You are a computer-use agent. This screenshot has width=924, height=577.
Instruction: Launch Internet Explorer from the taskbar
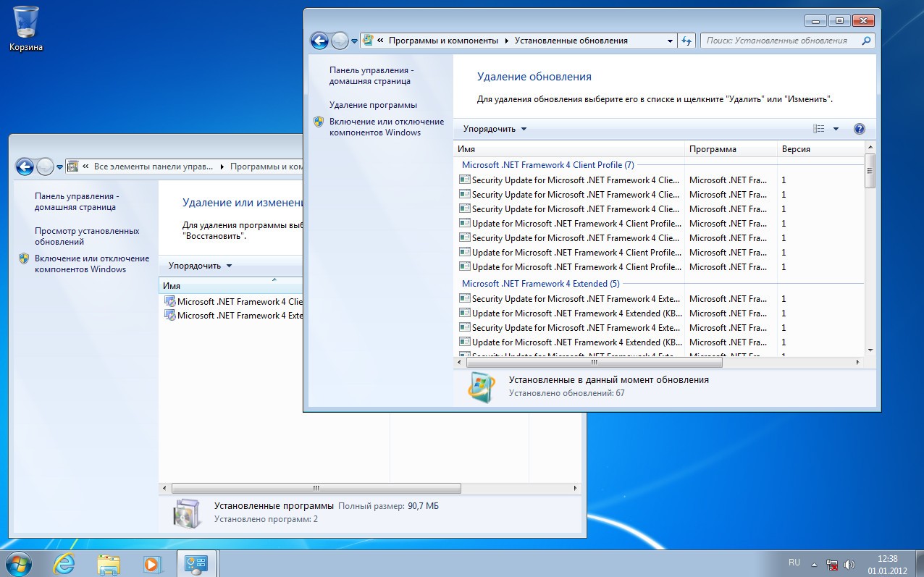tap(64, 564)
